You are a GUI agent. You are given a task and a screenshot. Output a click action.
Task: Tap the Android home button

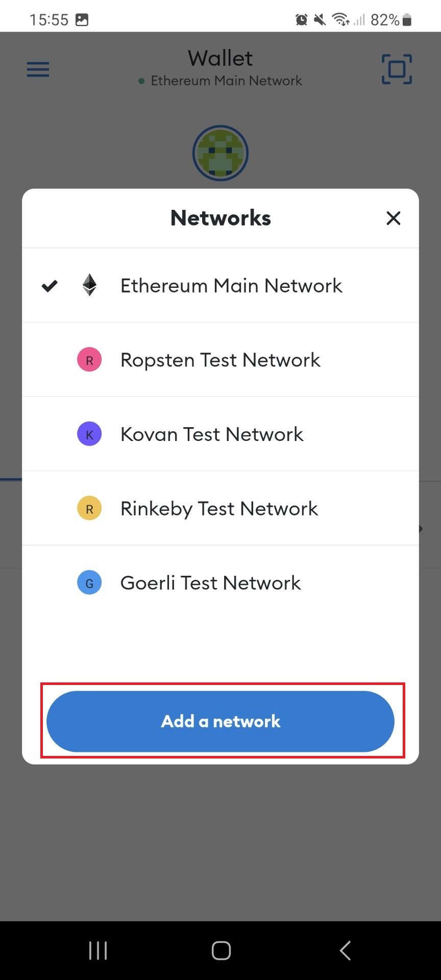coord(221,950)
